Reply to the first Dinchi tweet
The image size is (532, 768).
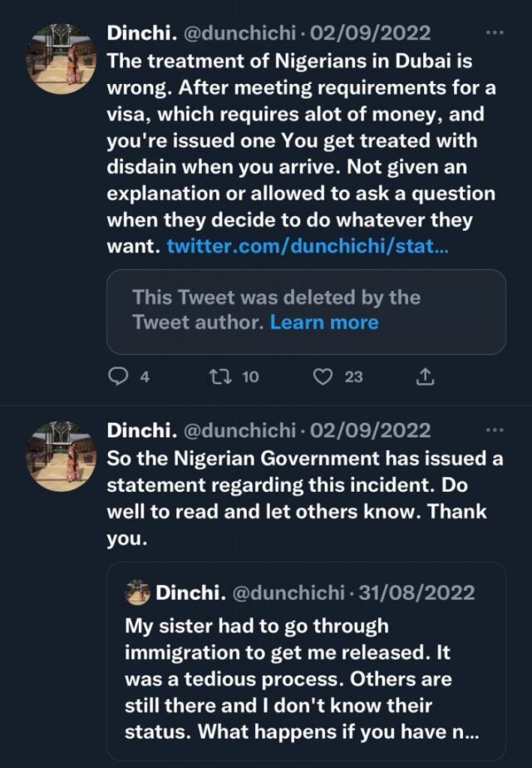[x=119, y=377]
